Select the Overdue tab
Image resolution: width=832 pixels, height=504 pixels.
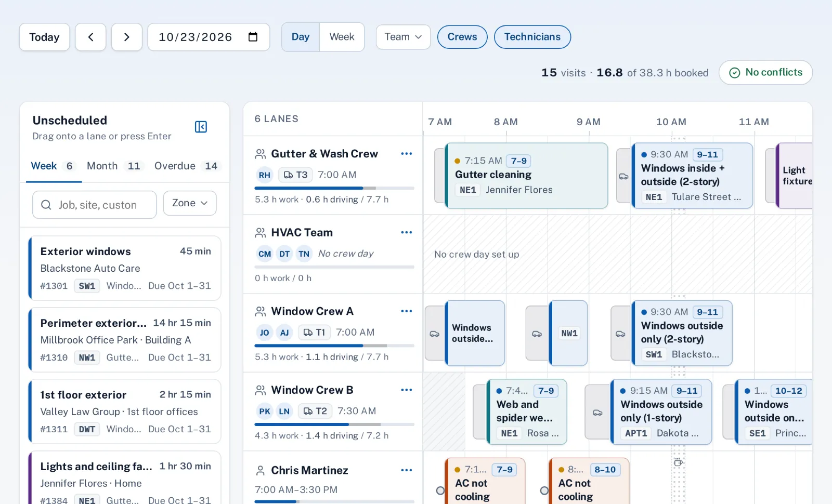[x=187, y=166]
